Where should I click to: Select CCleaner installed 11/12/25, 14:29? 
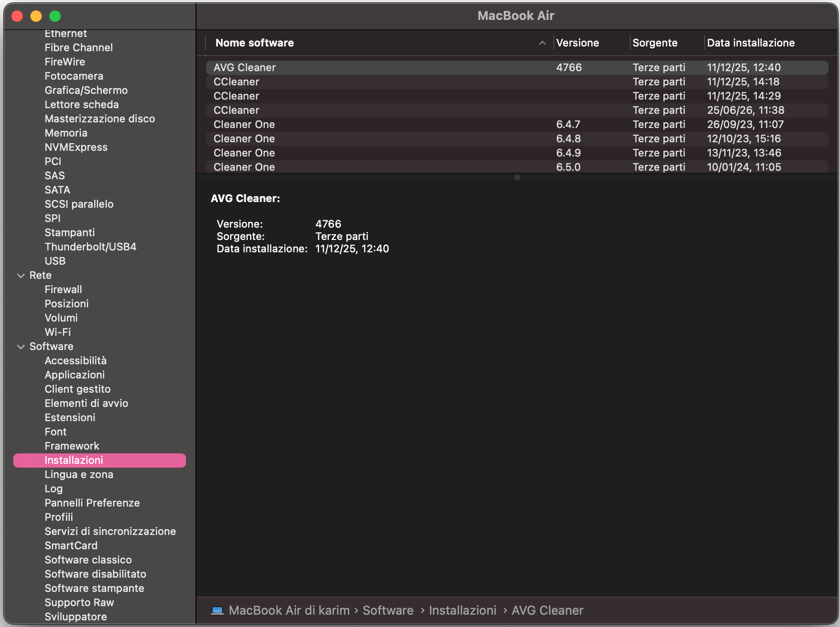(x=517, y=96)
